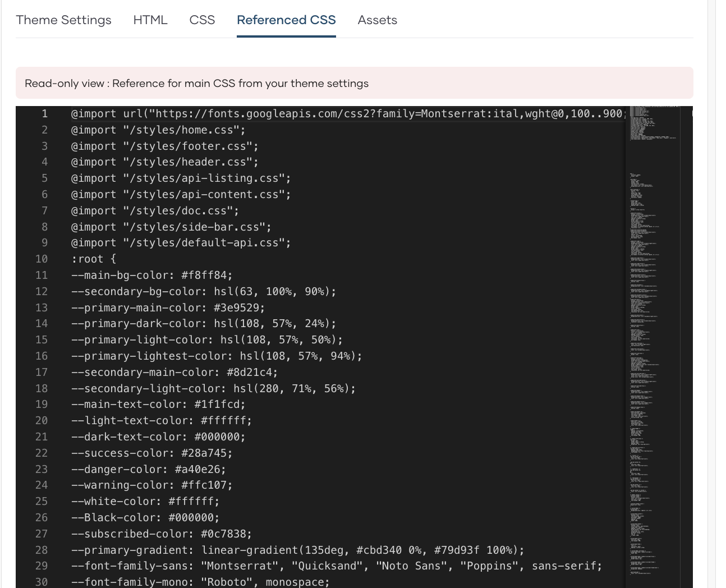Click line number 10 in the gutter

[42, 259]
